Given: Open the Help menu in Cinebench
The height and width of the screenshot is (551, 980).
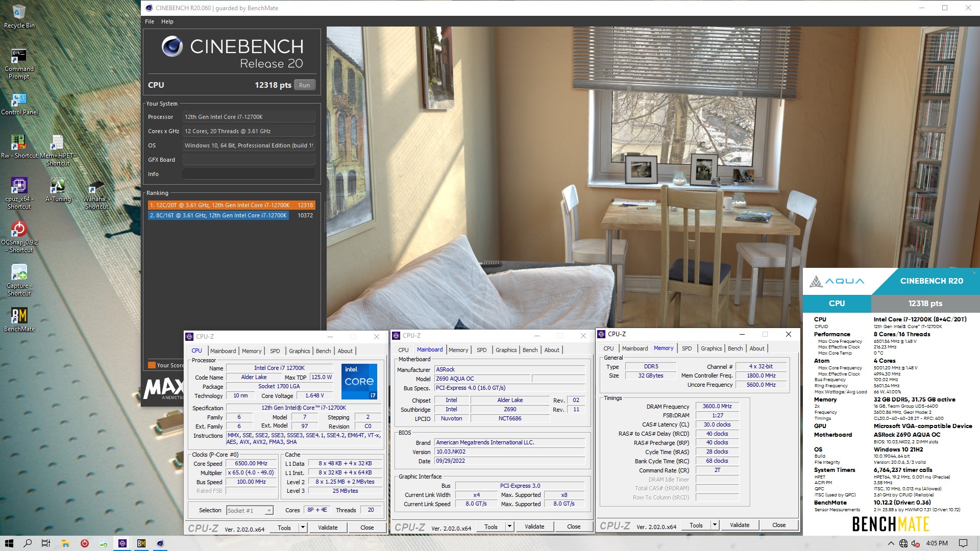Looking at the screenshot, I should tap(167, 21).
